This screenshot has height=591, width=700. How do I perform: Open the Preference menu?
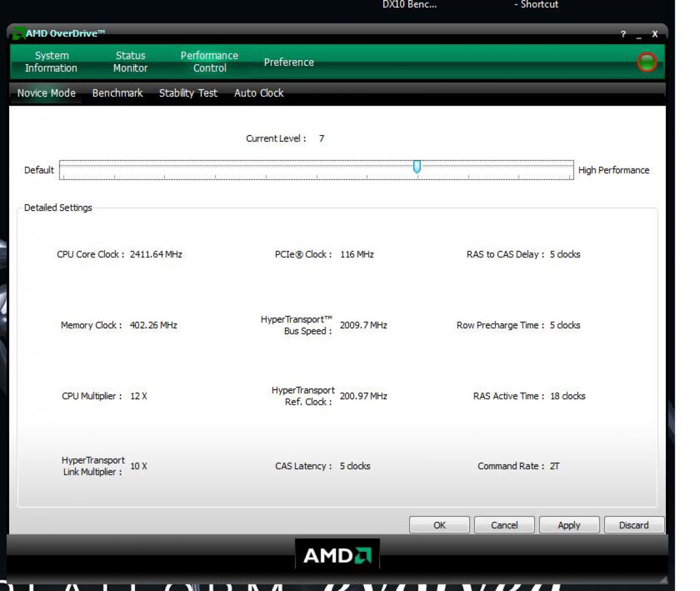289,62
